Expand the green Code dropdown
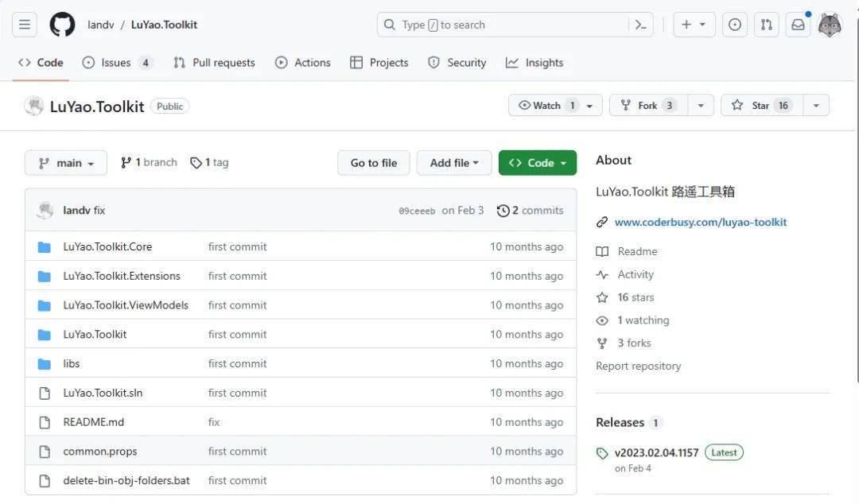 (x=538, y=163)
